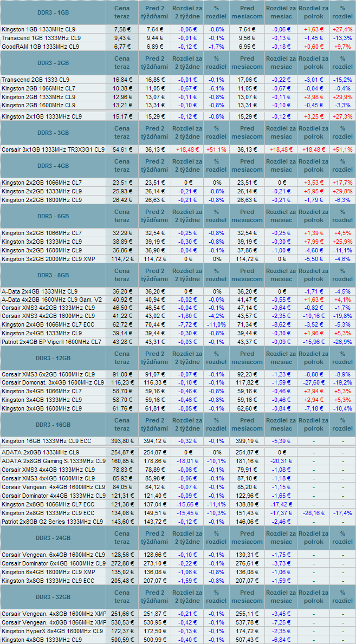Select Corsair Vengean. 4x8GB 1866MHz XMP name

click(54, 623)
